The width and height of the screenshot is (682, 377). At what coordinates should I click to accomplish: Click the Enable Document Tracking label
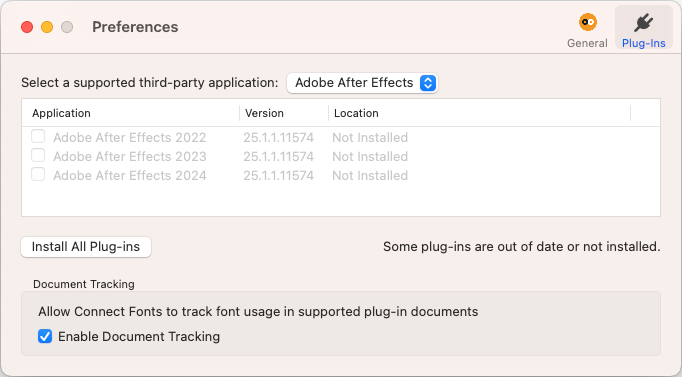click(139, 337)
